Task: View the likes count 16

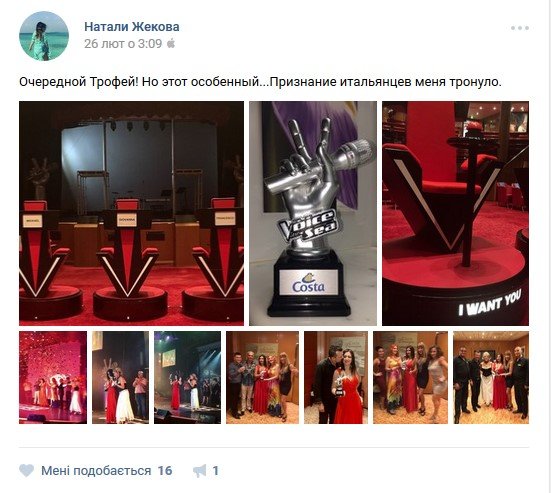Action: point(165,471)
